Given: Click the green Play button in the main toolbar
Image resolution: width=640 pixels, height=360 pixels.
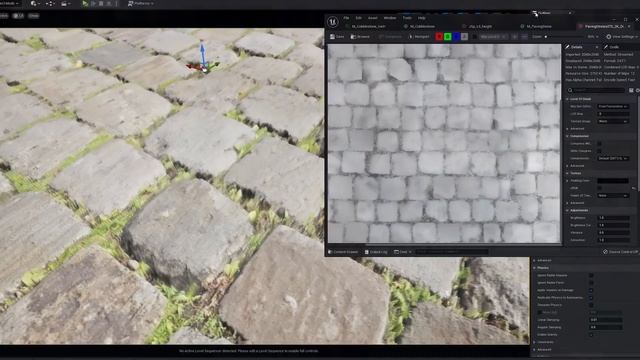Looking at the screenshot, I should 85,4.
